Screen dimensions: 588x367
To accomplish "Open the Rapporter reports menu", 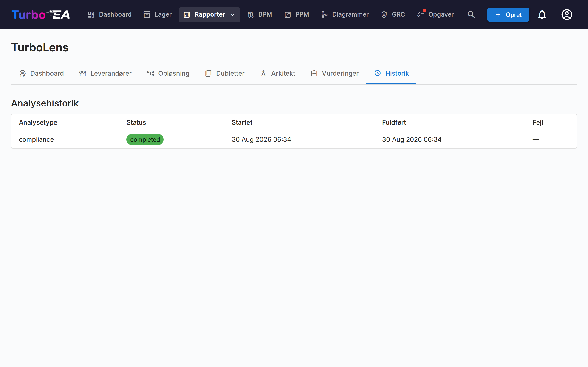I will coord(209,14).
